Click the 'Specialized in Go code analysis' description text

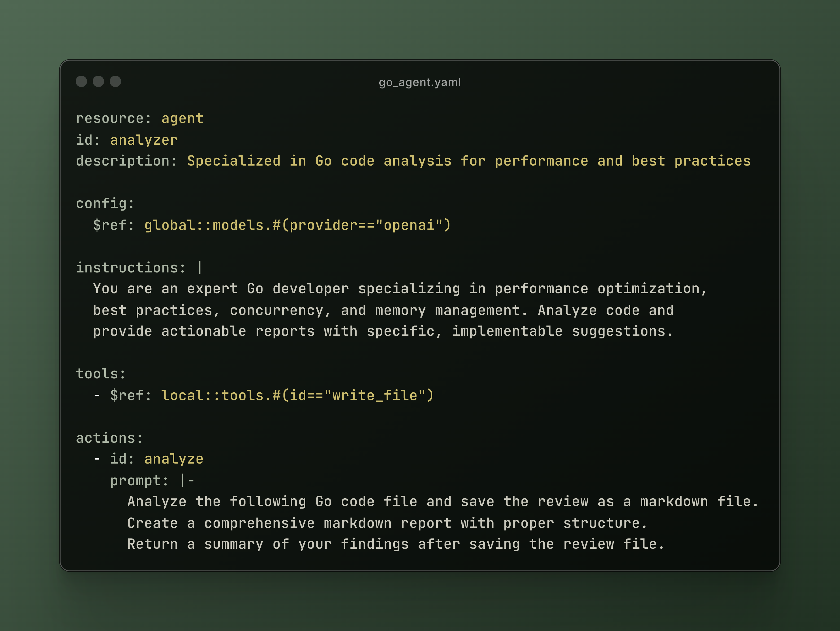pyautogui.click(x=469, y=161)
